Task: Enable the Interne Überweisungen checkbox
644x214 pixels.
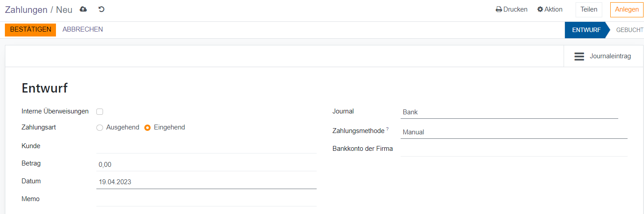Action: 100,112
